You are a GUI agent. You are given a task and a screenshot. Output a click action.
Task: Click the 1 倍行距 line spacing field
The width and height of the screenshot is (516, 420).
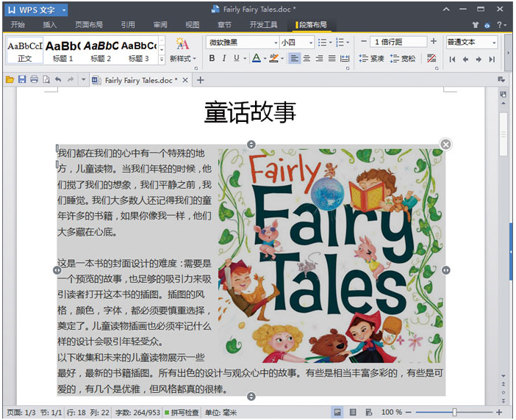click(398, 42)
